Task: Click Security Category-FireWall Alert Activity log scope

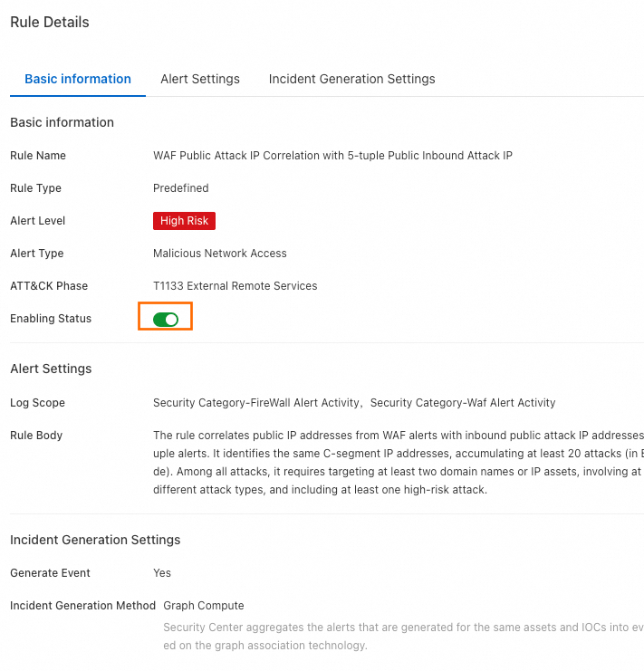Action: coord(257,403)
